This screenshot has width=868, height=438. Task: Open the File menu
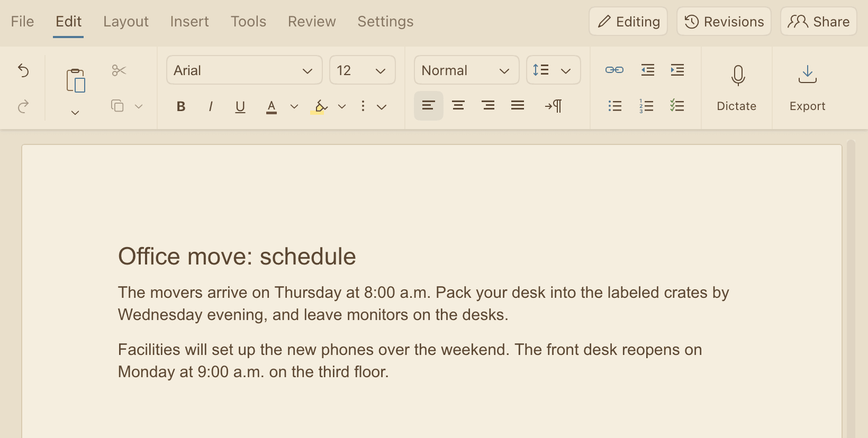click(22, 21)
